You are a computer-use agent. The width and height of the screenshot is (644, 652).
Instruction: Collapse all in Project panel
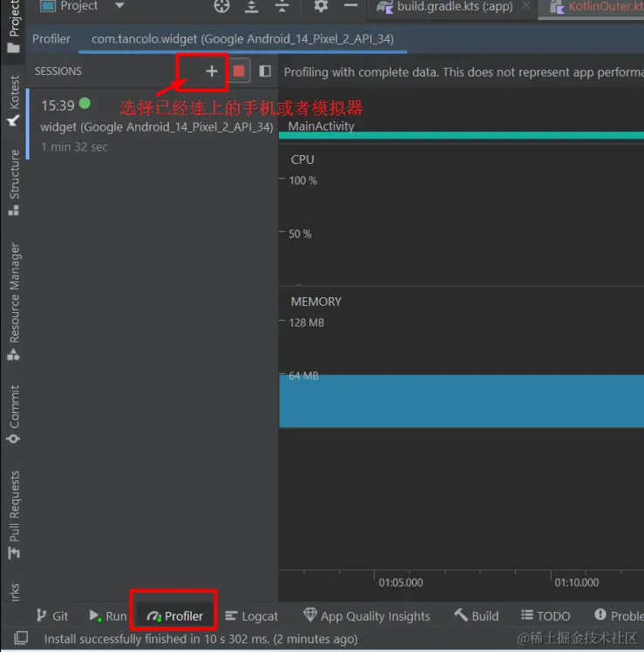pyautogui.click(x=281, y=6)
